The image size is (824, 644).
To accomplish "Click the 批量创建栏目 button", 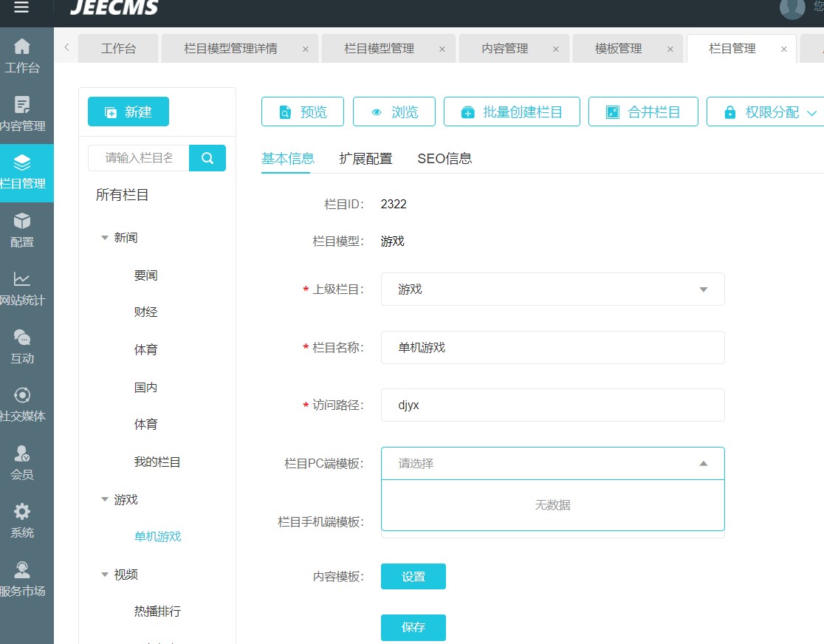I will [x=512, y=112].
